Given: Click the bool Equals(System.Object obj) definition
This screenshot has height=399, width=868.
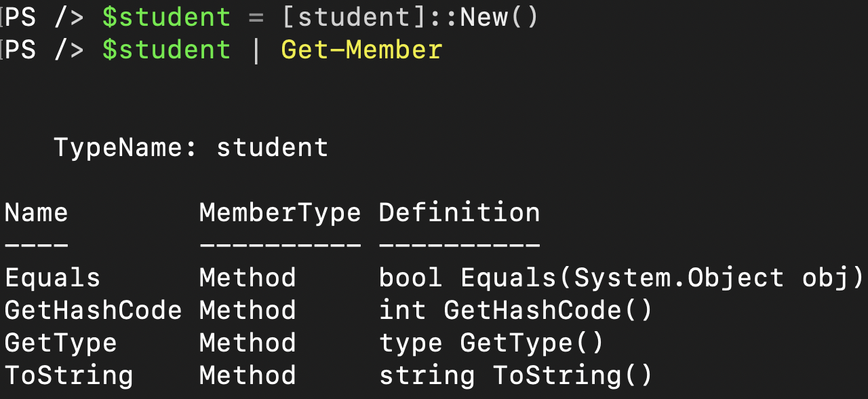Looking at the screenshot, I should [622, 278].
